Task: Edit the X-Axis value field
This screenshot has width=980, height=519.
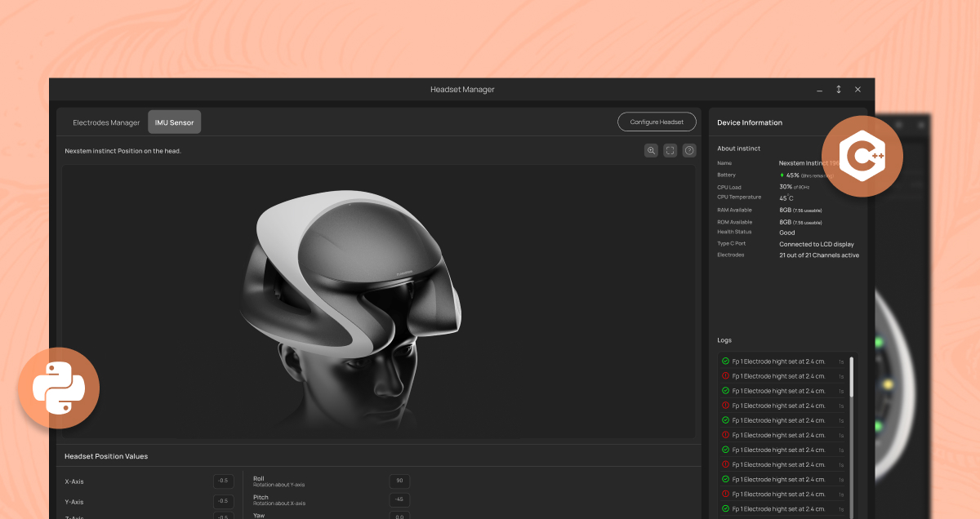Action: tap(224, 481)
